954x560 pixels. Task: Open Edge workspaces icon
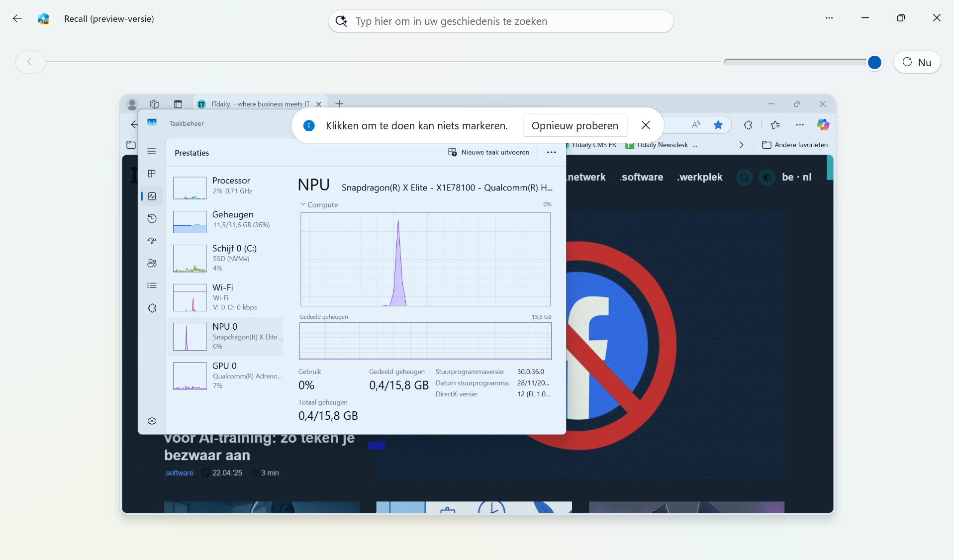(155, 104)
